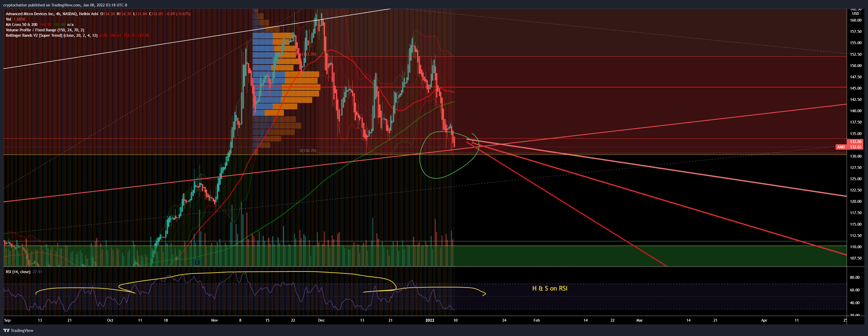
Task: Click the Dec date on time axis
Action: (321, 320)
